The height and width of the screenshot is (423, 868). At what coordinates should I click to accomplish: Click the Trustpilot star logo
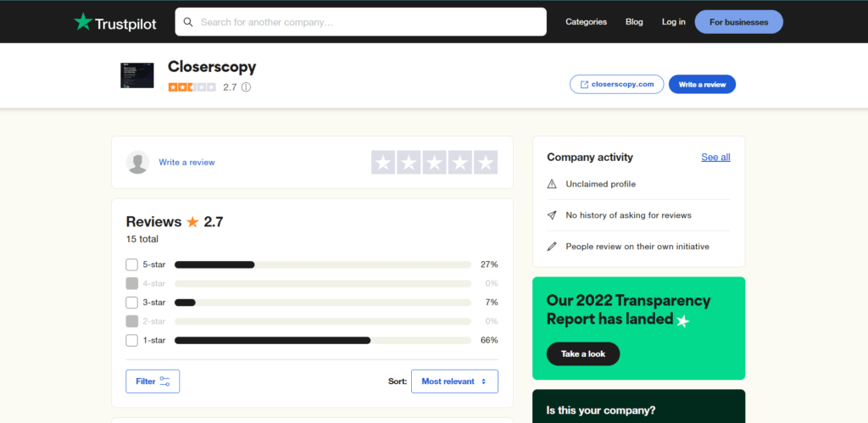83,21
